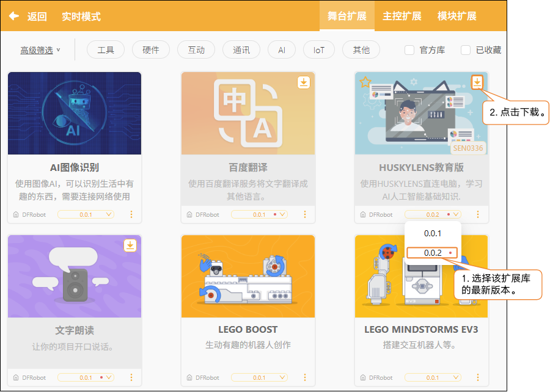The width and height of the screenshot is (550, 392).
Task: Switch to the 模块扩展 tab
Action: pos(457,16)
